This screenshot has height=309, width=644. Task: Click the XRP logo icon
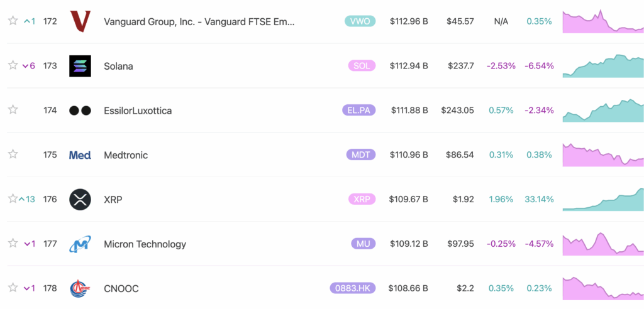click(x=80, y=200)
